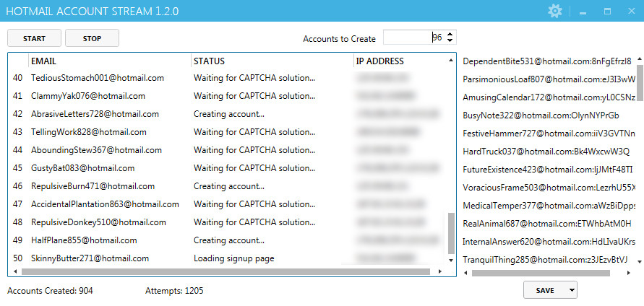644x306 pixels.
Task: Click 'Creating account...' status for HalfPlane855
Action: 229,240
